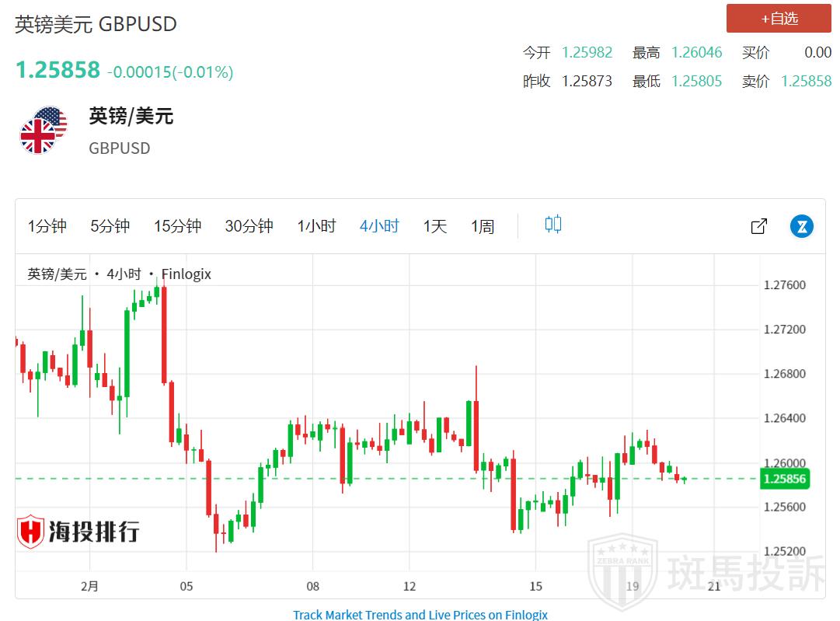Click the UK/US flag currency pair icon
Image resolution: width=840 pixels, height=621 pixels.
tap(43, 131)
